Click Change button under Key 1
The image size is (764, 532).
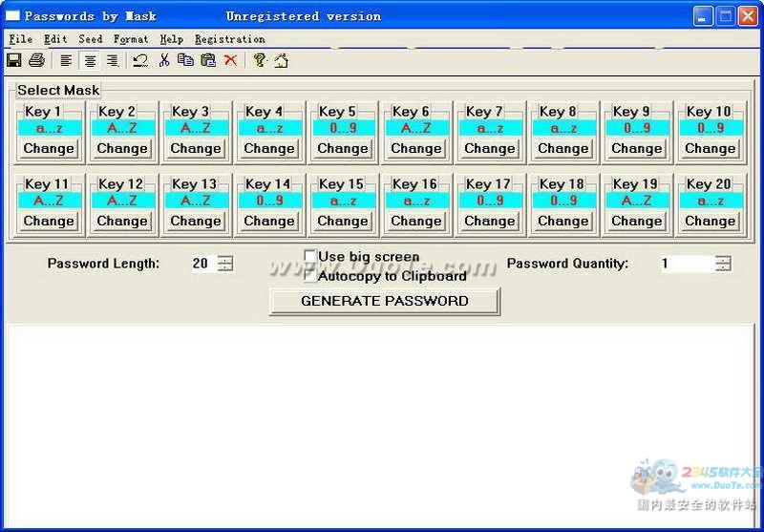(49, 148)
